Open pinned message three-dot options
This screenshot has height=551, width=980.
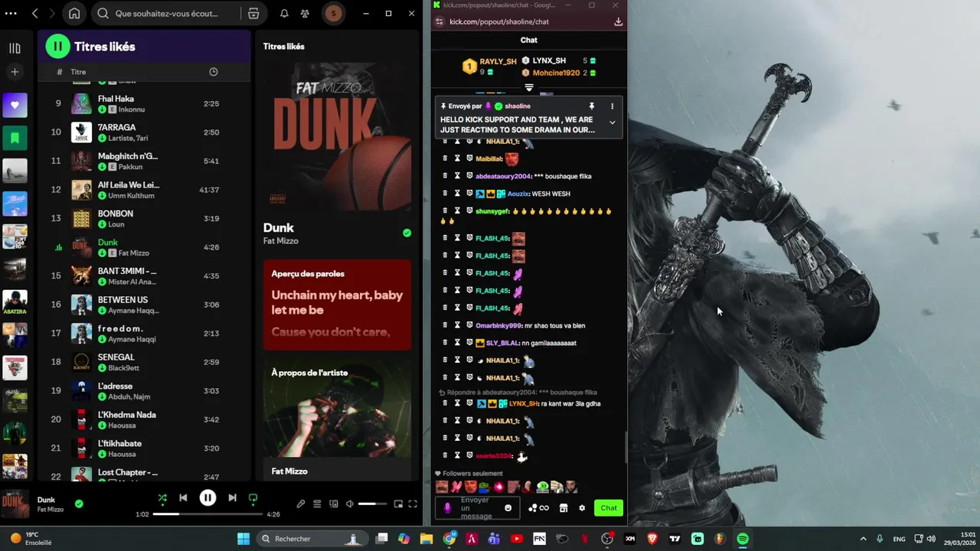pos(612,106)
